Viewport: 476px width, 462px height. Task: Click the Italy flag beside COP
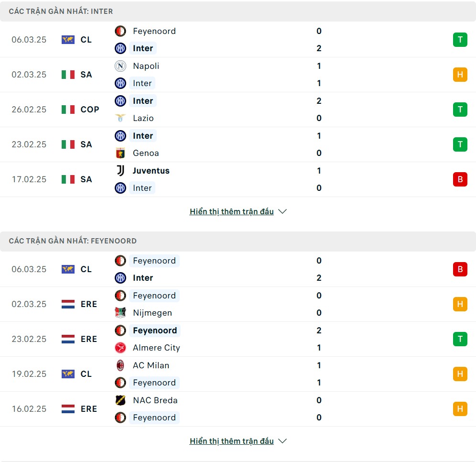[68, 110]
